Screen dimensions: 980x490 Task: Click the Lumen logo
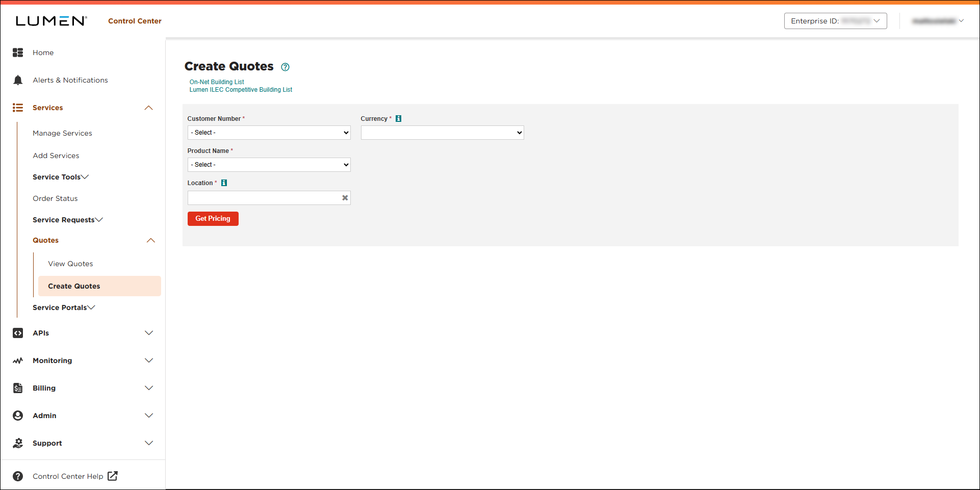pyautogui.click(x=51, y=21)
